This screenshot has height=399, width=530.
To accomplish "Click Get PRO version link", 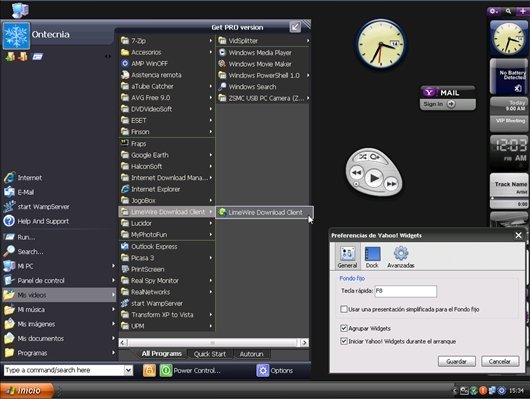I will click(237, 27).
